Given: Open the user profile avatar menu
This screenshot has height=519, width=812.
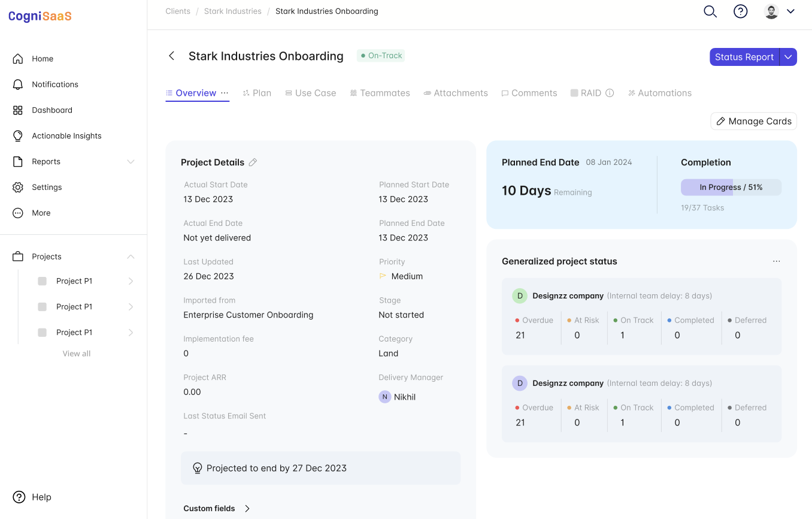Looking at the screenshot, I should pyautogui.click(x=779, y=11).
